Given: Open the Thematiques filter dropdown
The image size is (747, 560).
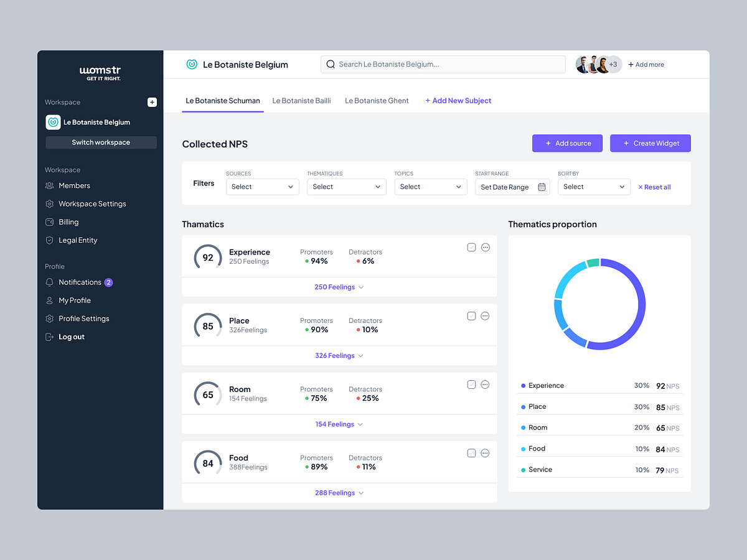Looking at the screenshot, I should (347, 187).
